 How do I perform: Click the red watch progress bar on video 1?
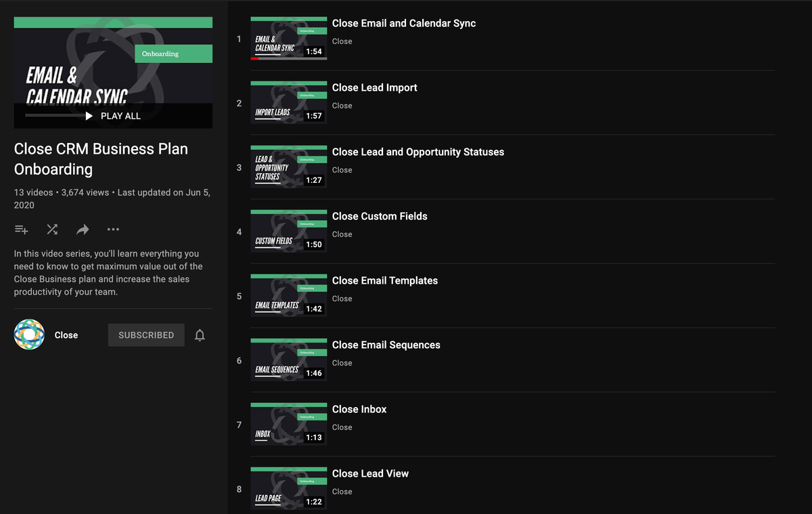pyautogui.click(x=254, y=58)
